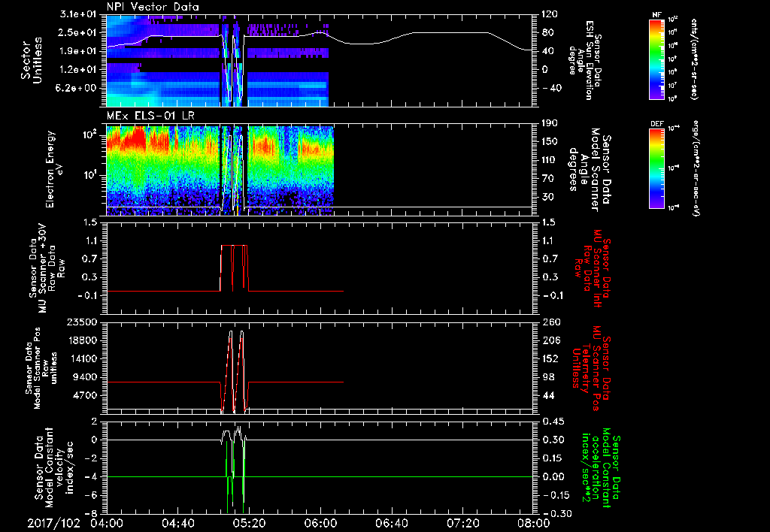The image size is (770, 532).
Task: Click the "DEF" label above the color bar
Action: point(657,124)
